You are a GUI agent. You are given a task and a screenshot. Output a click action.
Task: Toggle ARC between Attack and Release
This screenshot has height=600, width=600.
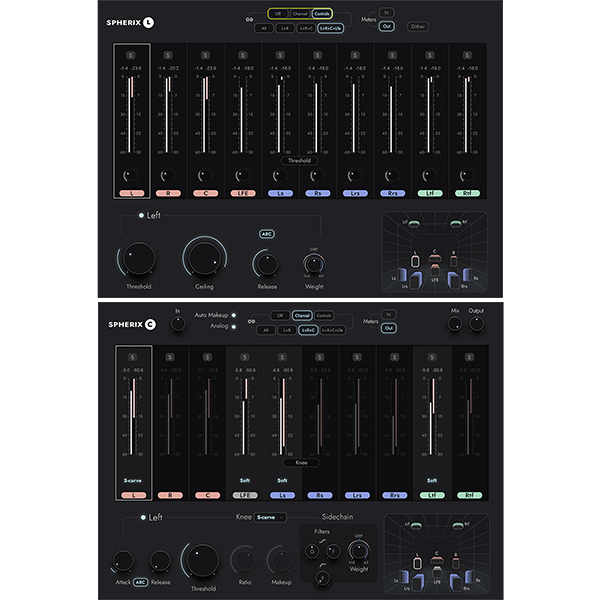point(140,582)
